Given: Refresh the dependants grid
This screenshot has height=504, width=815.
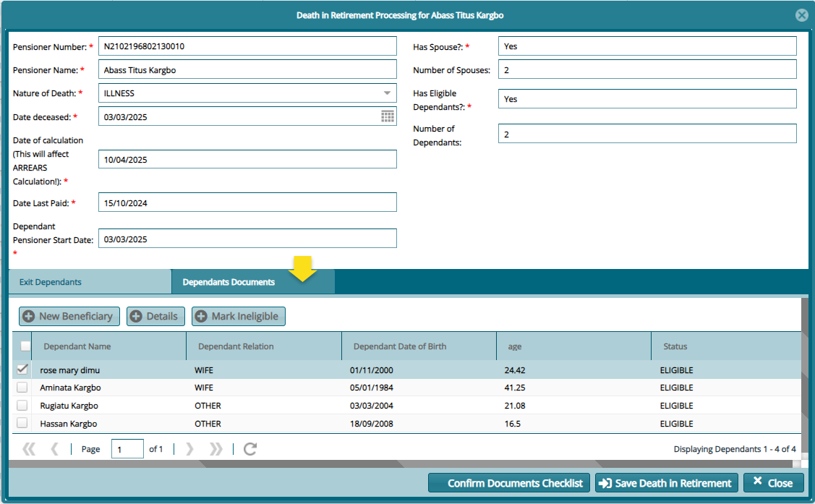Looking at the screenshot, I should coord(250,449).
